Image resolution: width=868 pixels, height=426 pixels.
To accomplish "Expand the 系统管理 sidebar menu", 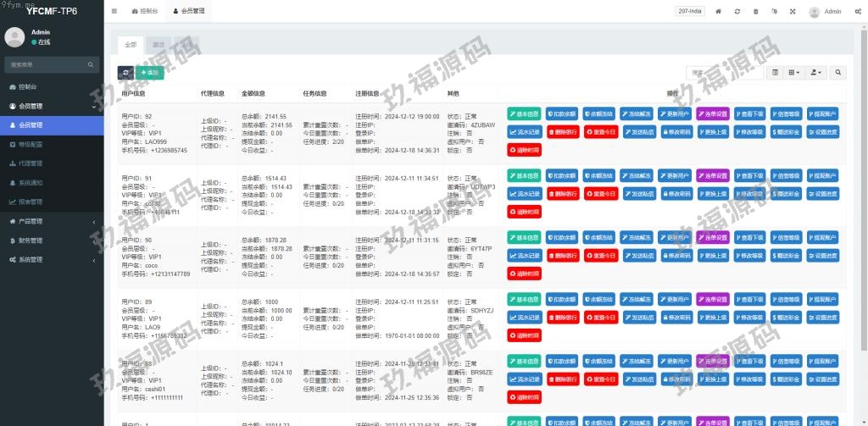I will tap(51, 260).
